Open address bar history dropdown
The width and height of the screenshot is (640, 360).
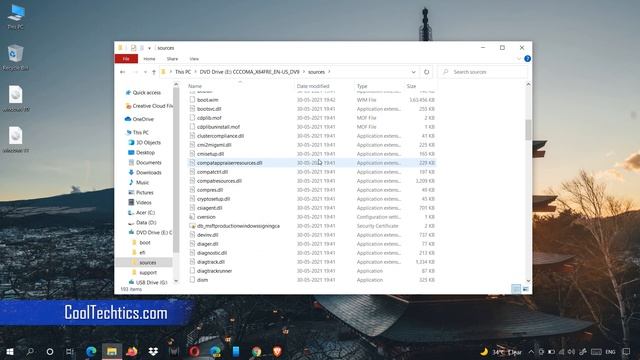tap(413, 72)
